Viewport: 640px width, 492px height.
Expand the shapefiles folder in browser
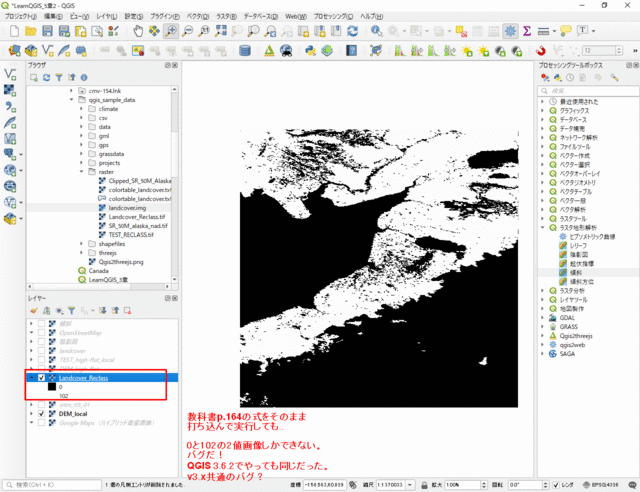point(81,244)
